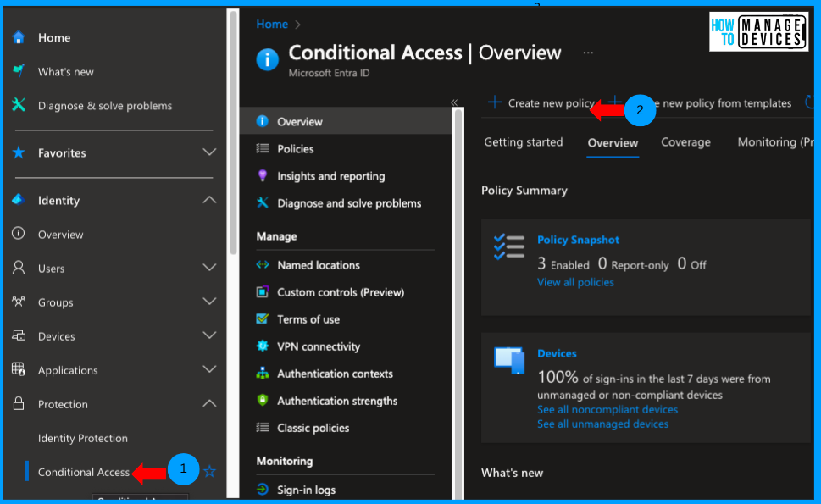This screenshot has height=504, width=821.
Task: Click the Favorites star icon
Action: pos(19,152)
